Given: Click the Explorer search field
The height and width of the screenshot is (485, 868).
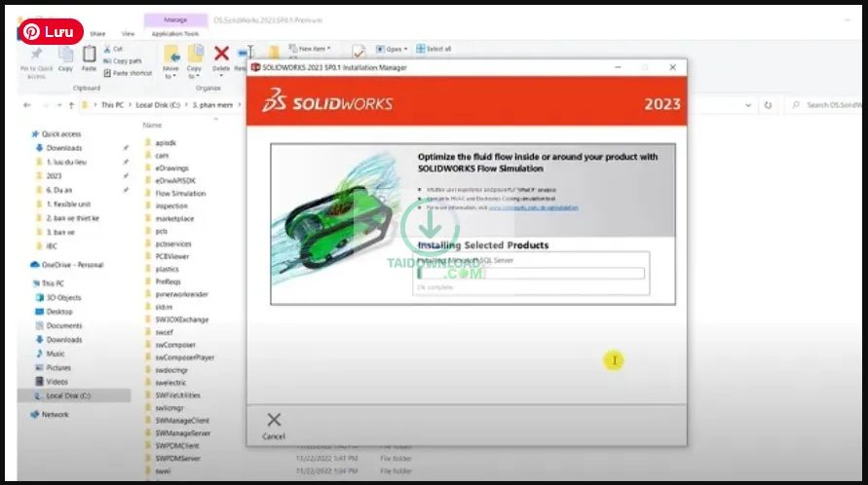Looking at the screenshot, I should point(825,105).
